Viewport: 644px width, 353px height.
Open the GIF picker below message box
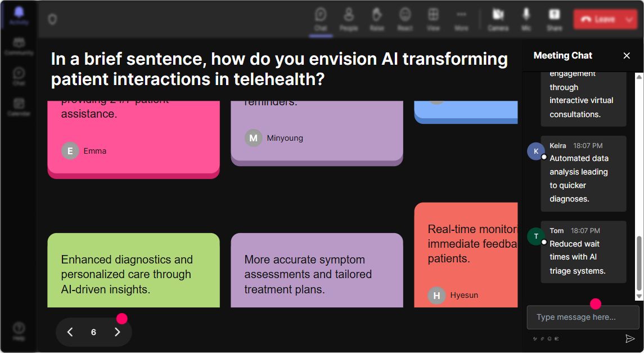557,339
